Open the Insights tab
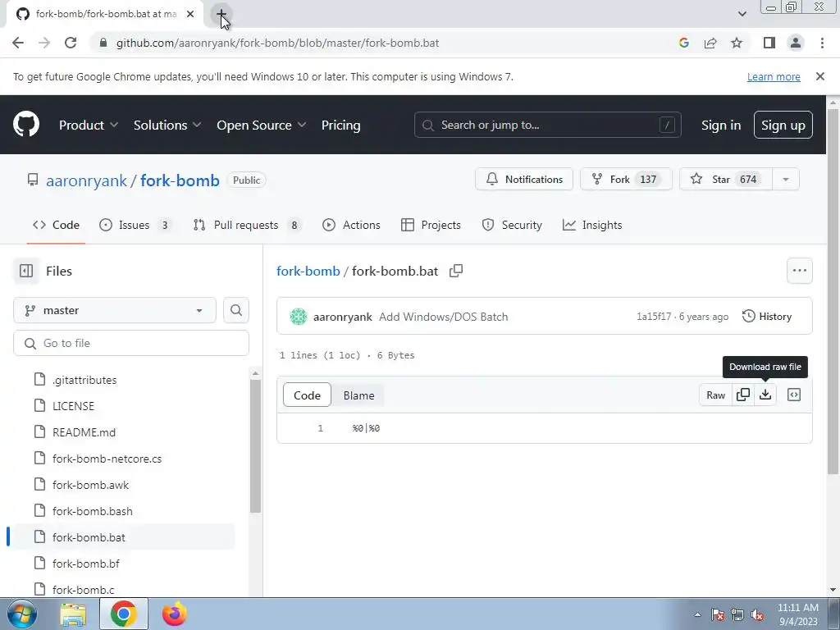840x630 pixels. (592, 225)
